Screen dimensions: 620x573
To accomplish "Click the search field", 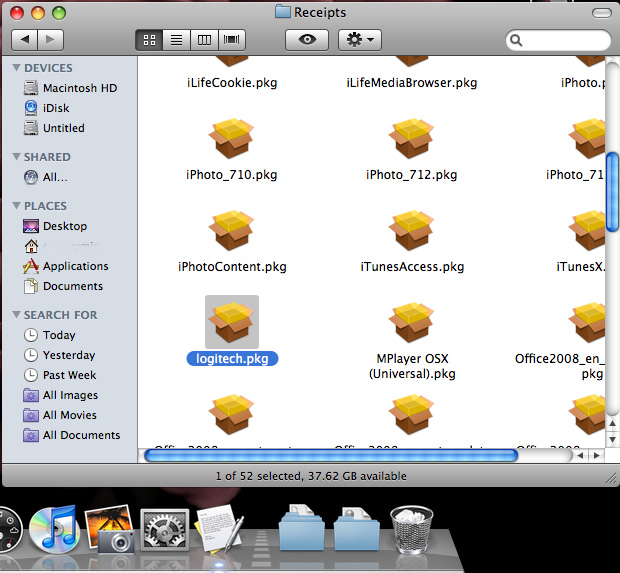I will (558, 40).
